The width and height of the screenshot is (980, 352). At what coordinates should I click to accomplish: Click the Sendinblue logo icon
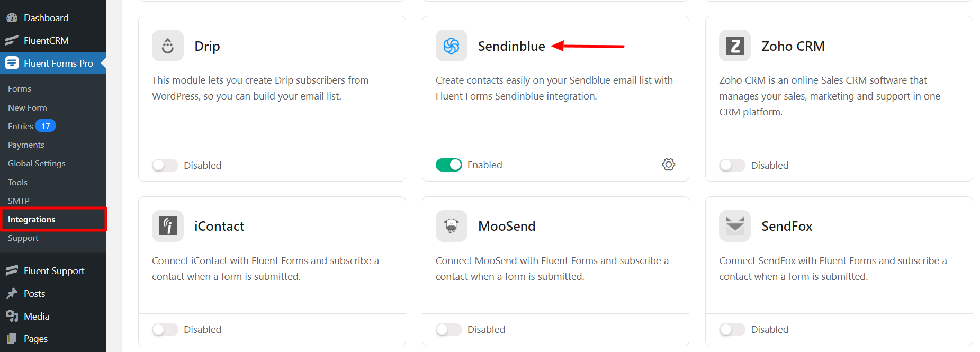click(x=451, y=46)
